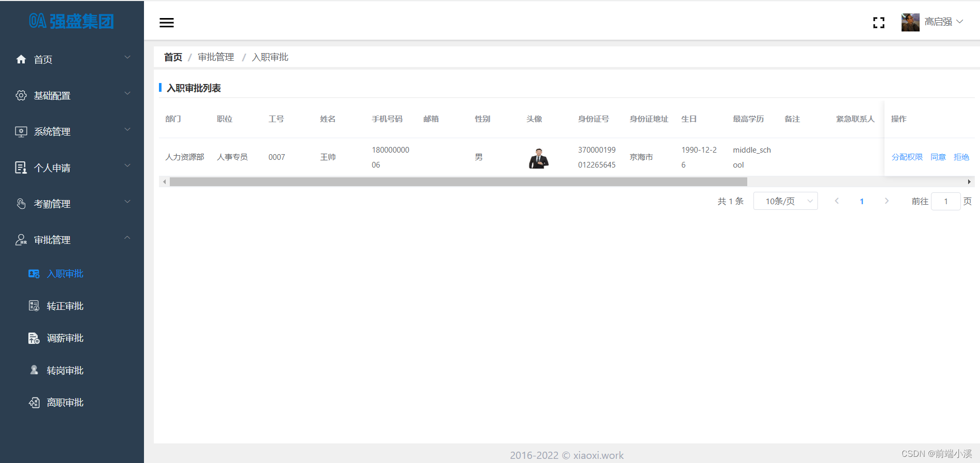This screenshot has height=463, width=980.
Task: Go to next page in pagination
Action: tap(887, 201)
